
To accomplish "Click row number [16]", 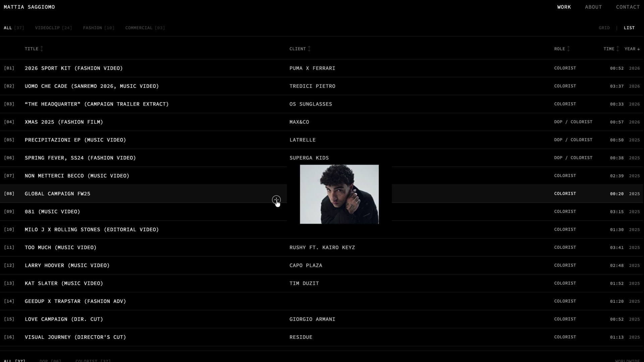I will (x=9, y=337).
